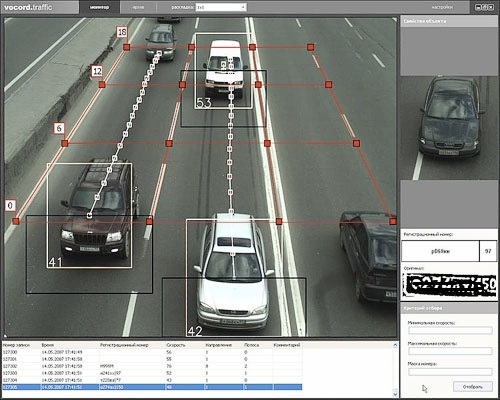This screenshot has width=500, height=400.
Task: Select record row 127300 in the table
Action: click(152, 352)
